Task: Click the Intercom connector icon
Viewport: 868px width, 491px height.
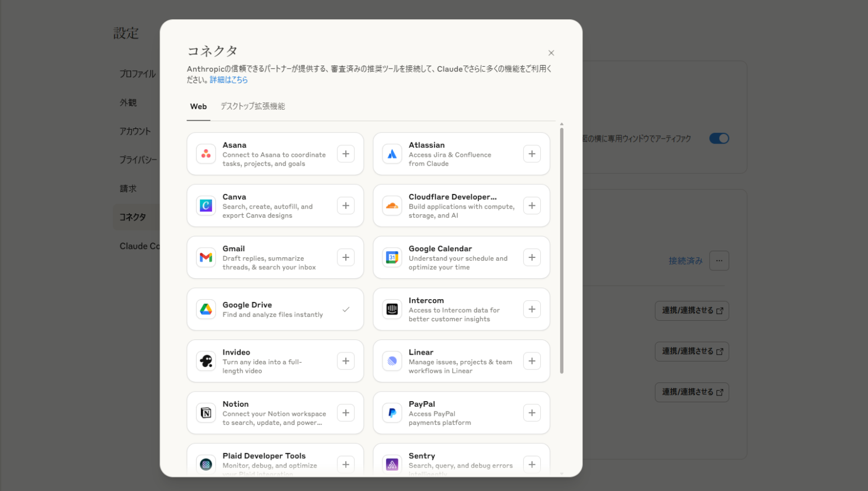Action: click(x=392, y=309)
